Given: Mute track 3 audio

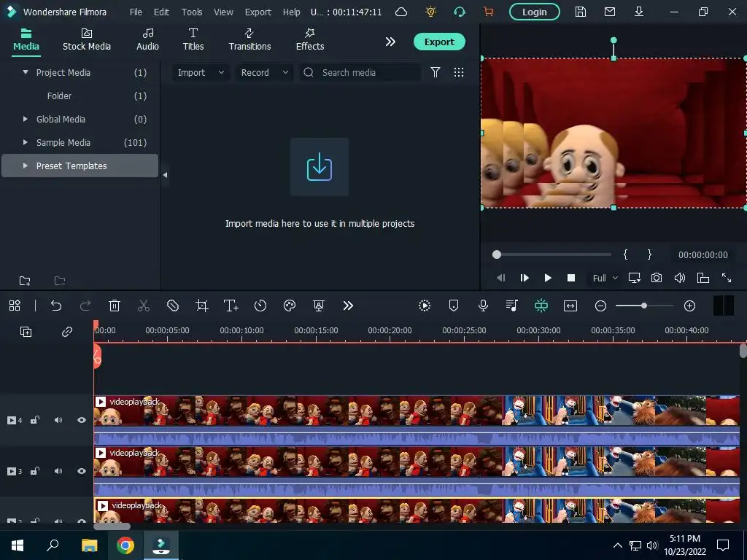Looking at the screenshot, I should [58, 471].
